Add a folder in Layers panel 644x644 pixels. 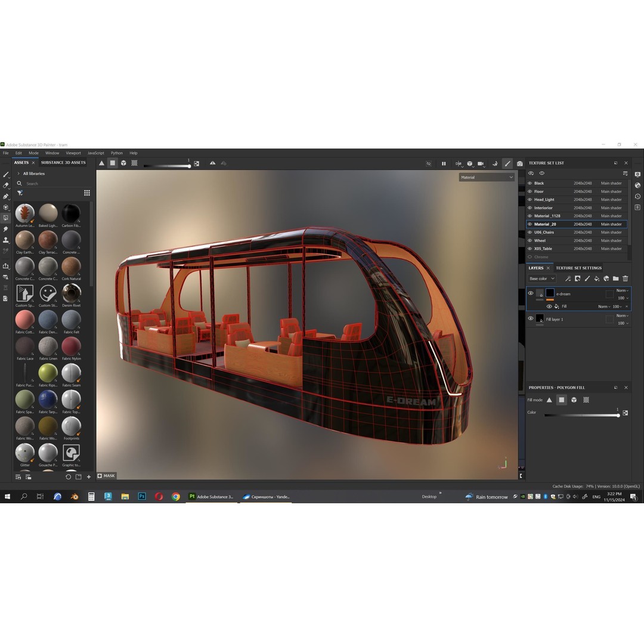coord(615,278)
